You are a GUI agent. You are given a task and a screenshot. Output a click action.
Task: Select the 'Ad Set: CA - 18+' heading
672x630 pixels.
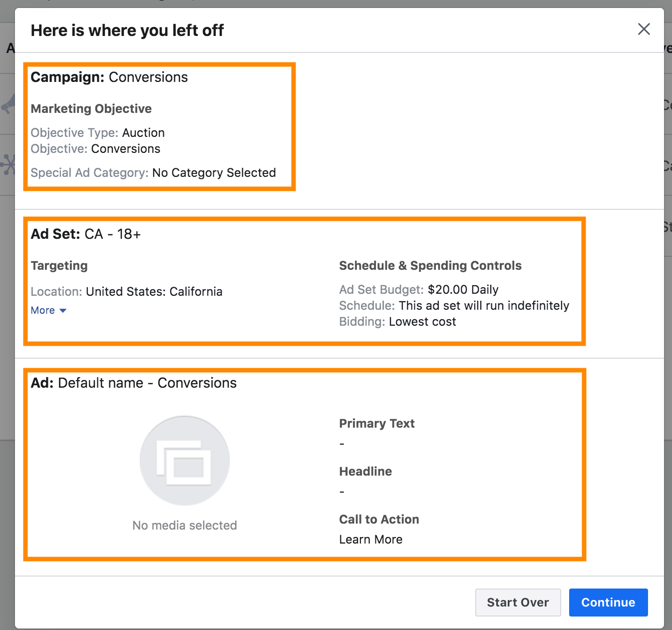point(86,234)
